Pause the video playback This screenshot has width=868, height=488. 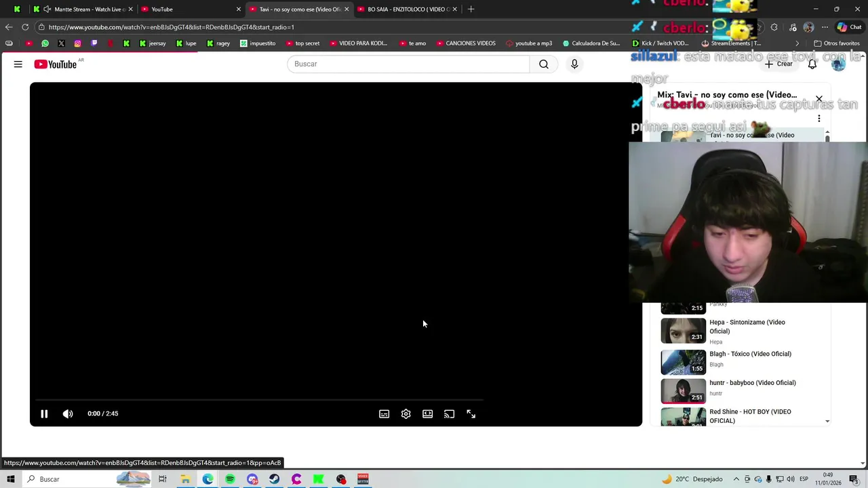(44, 413)
